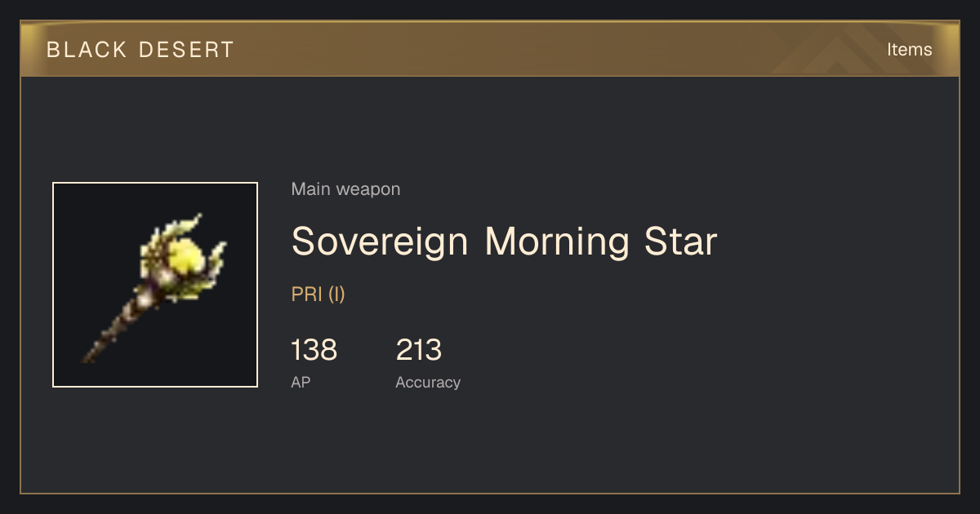
Task: Select the word DESERT in the header
Action: tap(186, 50)
